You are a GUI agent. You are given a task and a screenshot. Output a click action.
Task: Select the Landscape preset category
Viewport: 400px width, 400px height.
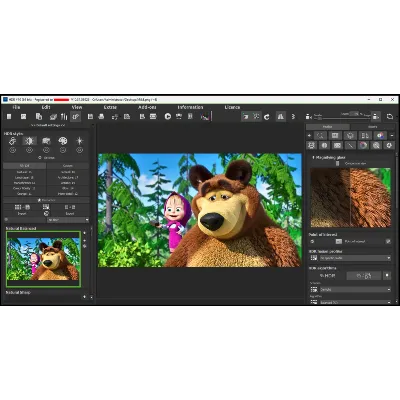coord(24,177)
